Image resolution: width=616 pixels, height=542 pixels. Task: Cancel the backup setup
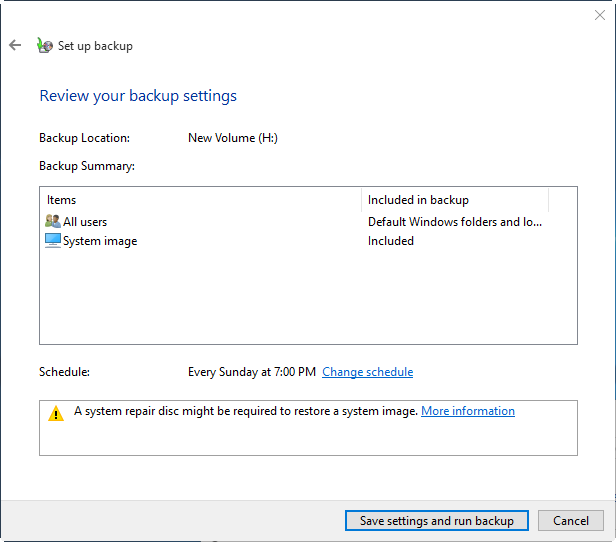tap(570, 521)
